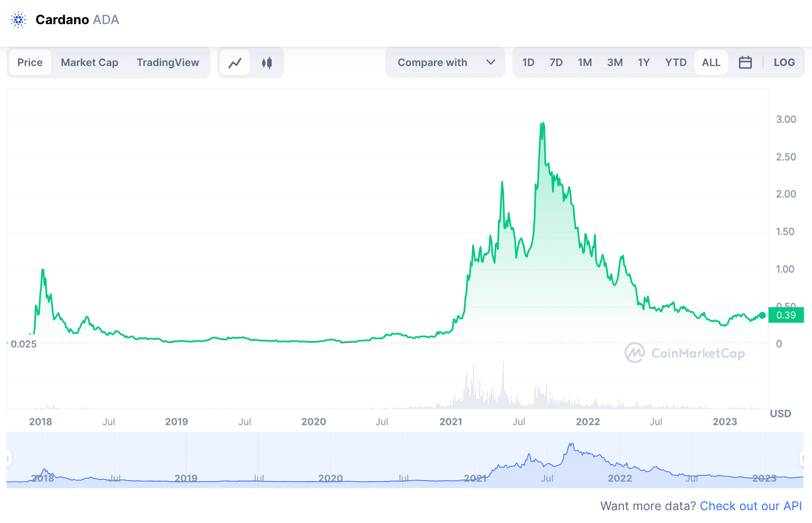This screenshot has width=812, height=523.
Task: Set time range to 1M
Action: click(x=585, y=63)
